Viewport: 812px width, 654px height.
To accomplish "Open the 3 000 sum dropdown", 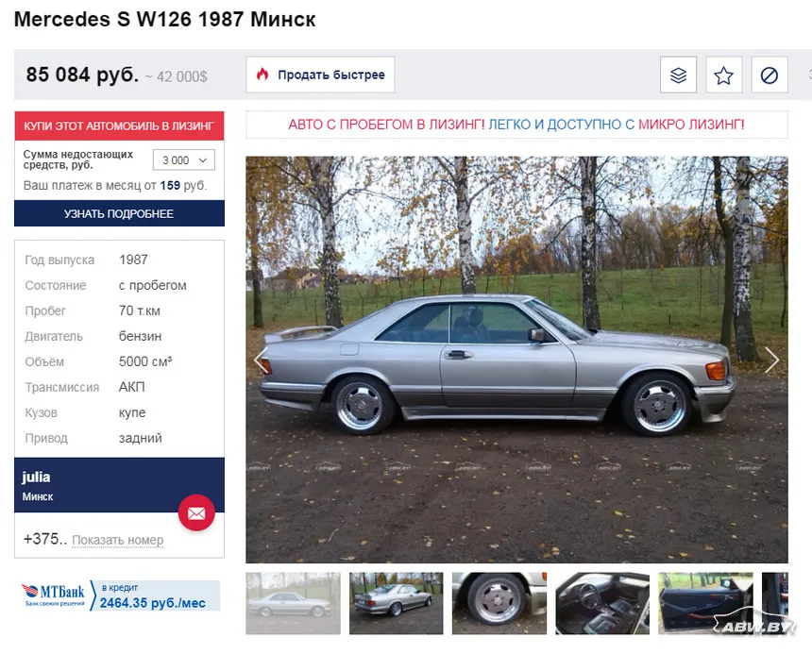I will pyautogui.click(x=184, y=160).
